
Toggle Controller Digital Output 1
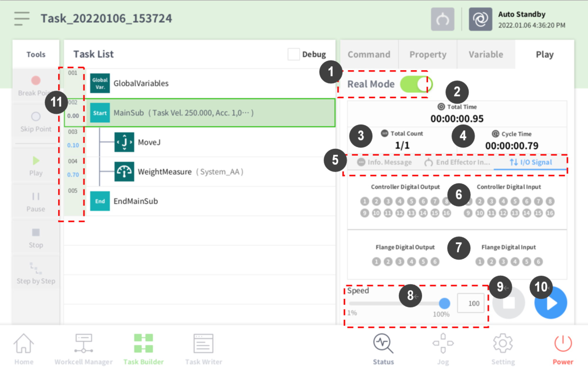(x=364, y=201)
